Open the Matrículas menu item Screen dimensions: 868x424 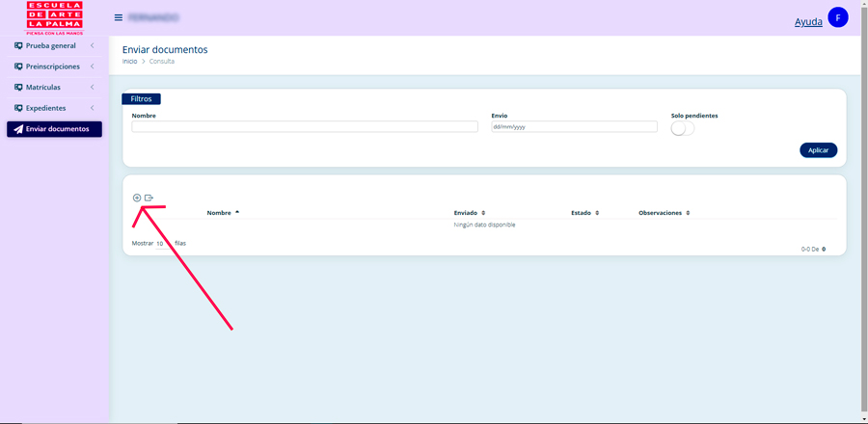[x=54, y=88]
